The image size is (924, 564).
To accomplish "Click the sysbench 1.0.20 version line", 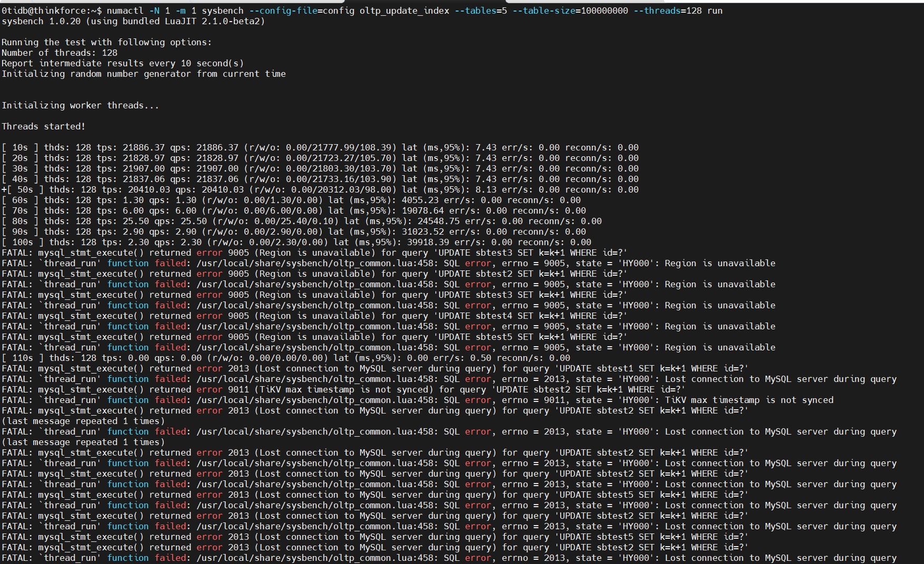I will coord(133,21).
